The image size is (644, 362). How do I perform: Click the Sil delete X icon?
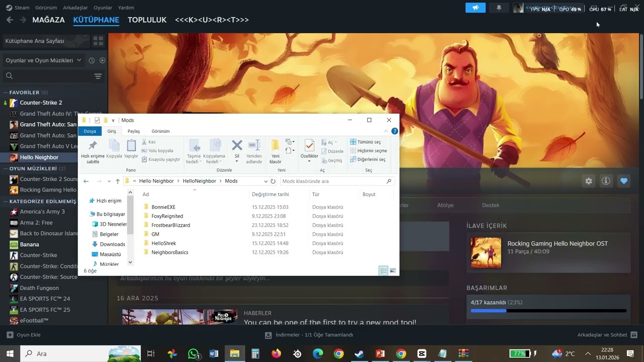237,145
